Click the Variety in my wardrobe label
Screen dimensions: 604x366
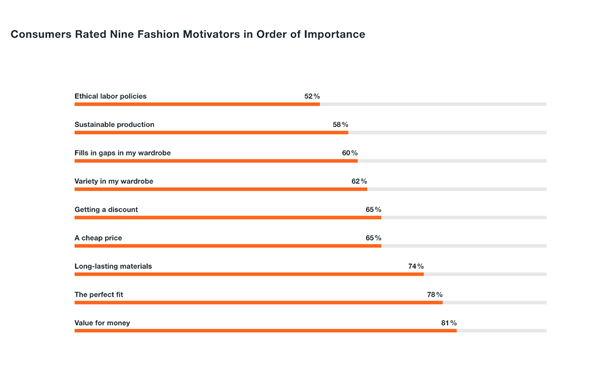click(114, 181)
